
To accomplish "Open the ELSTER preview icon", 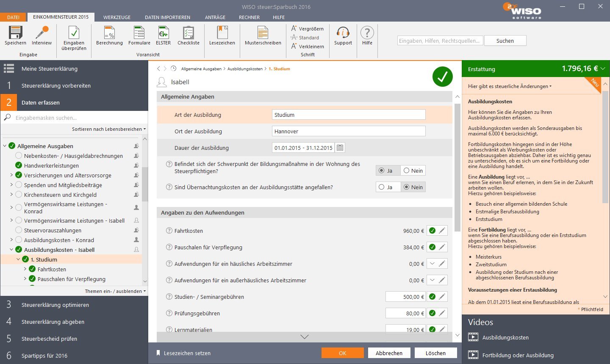I will point(163,33).
